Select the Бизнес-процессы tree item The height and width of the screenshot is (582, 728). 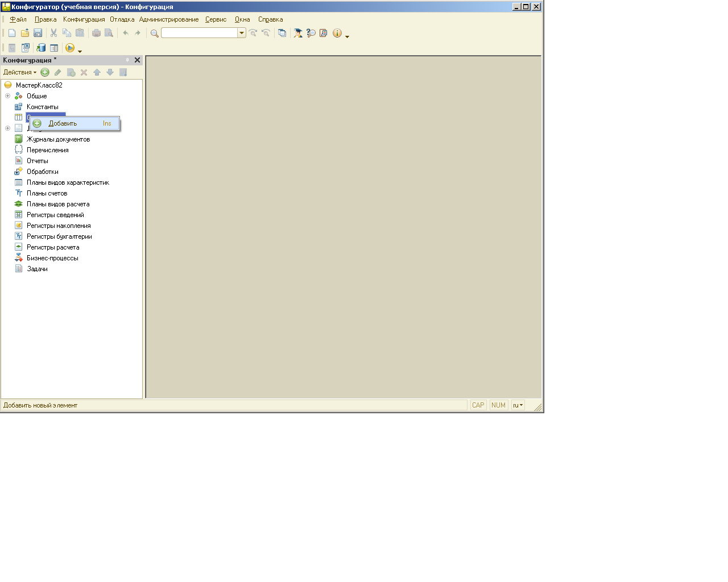tap(52, 258)
